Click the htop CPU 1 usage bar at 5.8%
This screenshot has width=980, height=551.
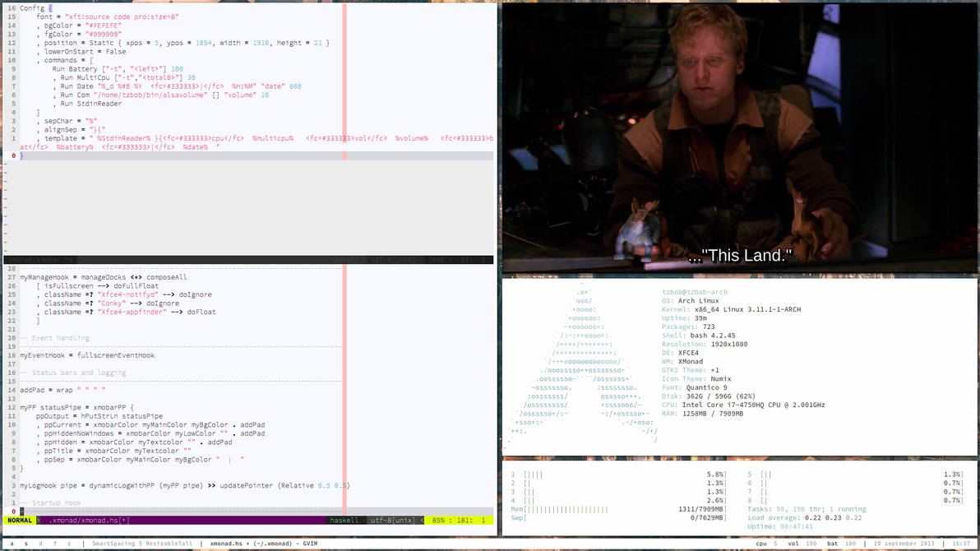619,475
